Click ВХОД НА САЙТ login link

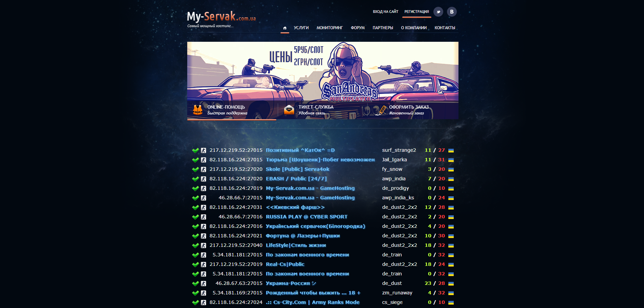pyautogui.click(x=386, y=12)
